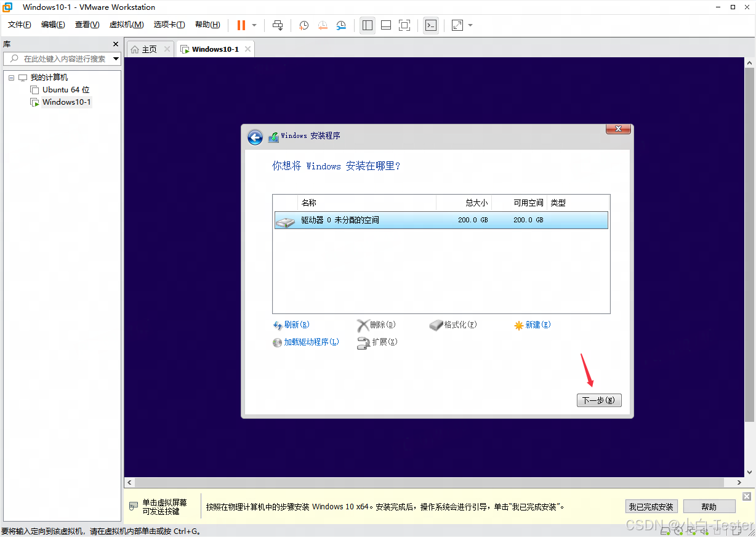Click the Ctrl+G status bar hint text
756x537 pixels.
[102, 531]
